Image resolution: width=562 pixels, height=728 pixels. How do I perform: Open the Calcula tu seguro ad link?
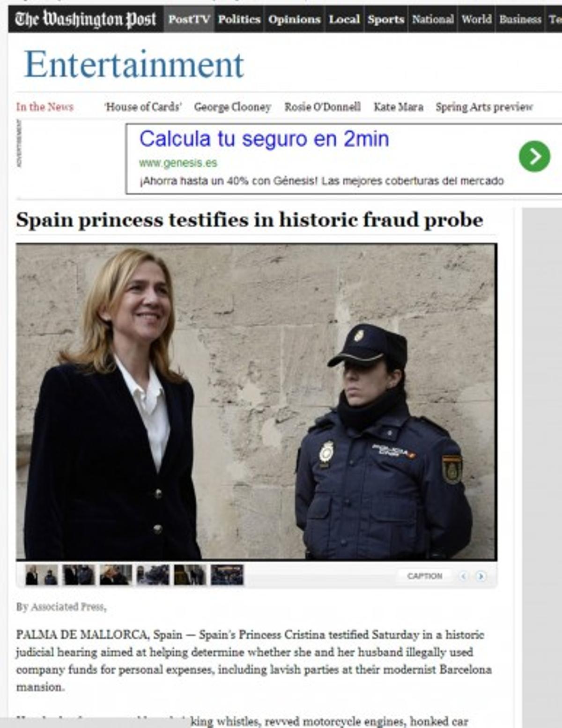point(264,139)
